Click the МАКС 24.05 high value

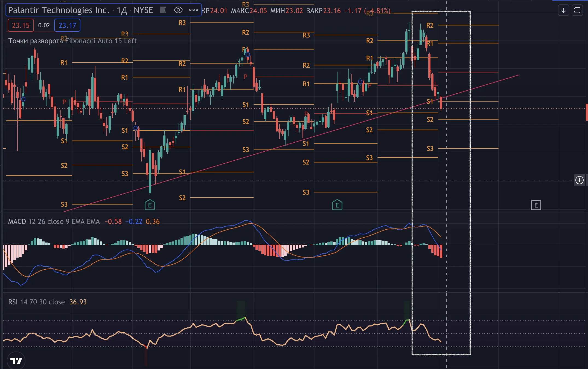(249, 11)
